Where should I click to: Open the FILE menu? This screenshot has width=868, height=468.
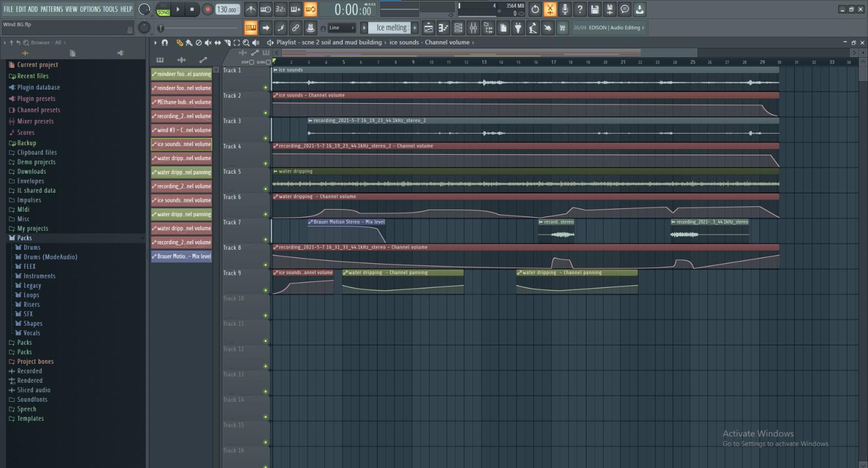tap(8, 9)
